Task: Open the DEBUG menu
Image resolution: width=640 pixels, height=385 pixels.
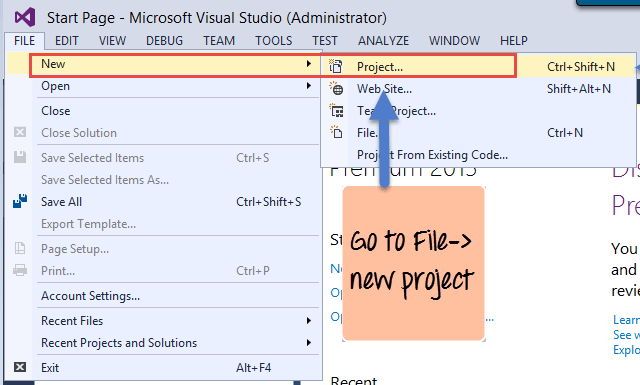Action: [164, 41]
